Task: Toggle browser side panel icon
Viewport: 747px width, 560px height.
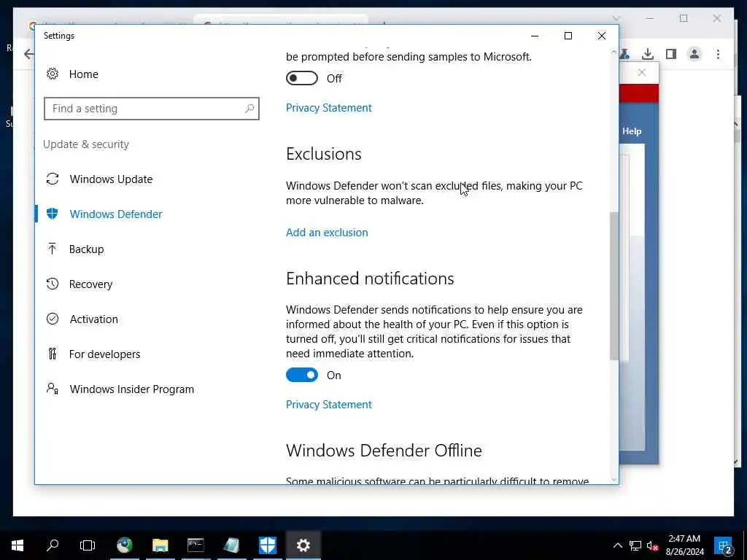Action: [671, 54]
